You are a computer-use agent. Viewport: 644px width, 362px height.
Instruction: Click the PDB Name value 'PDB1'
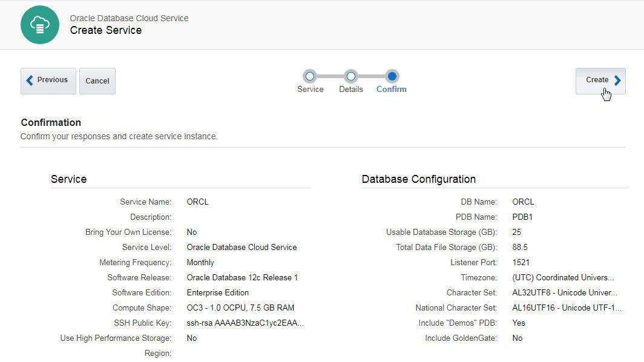pos(522,217)
